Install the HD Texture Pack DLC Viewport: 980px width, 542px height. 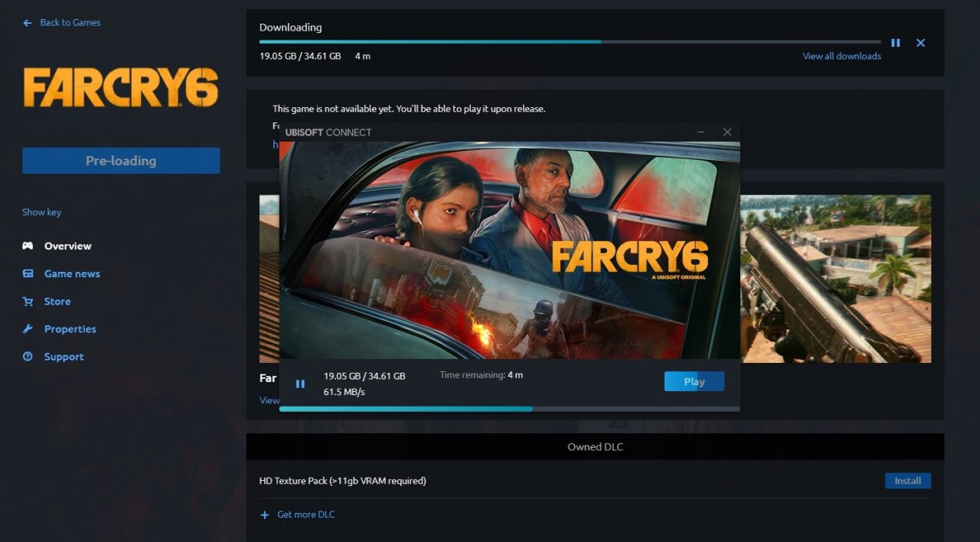point(907,480)
